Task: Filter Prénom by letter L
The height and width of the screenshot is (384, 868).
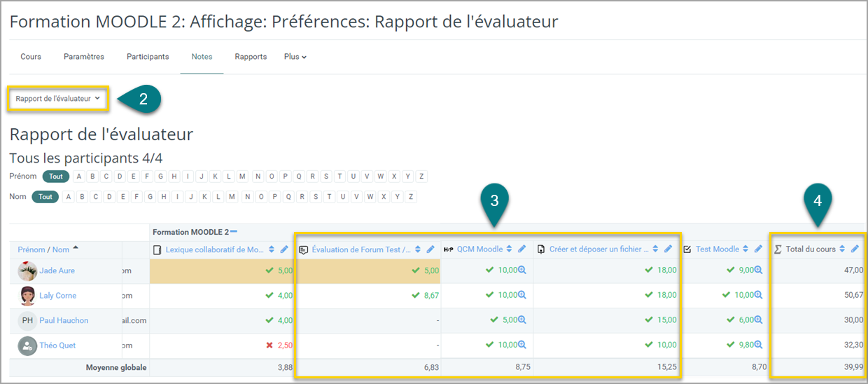Action: tap(229, 177)
